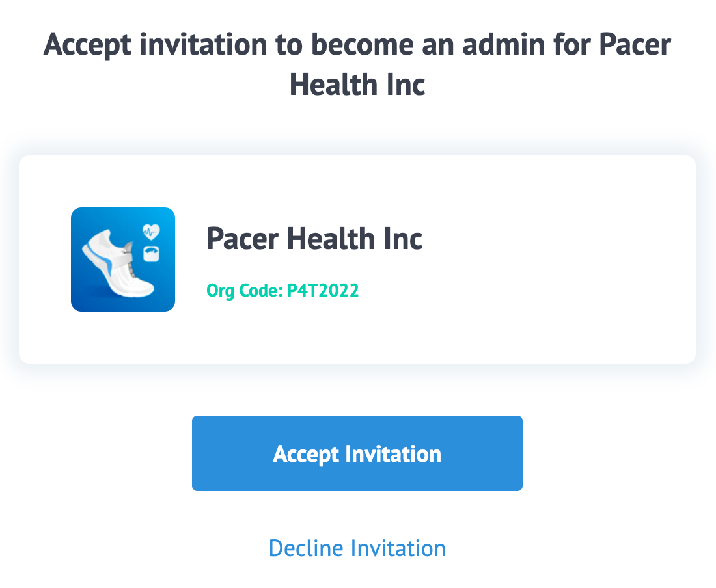
Task: Click the word 'Invitation' on the blue button
Action: click(393, 453)
